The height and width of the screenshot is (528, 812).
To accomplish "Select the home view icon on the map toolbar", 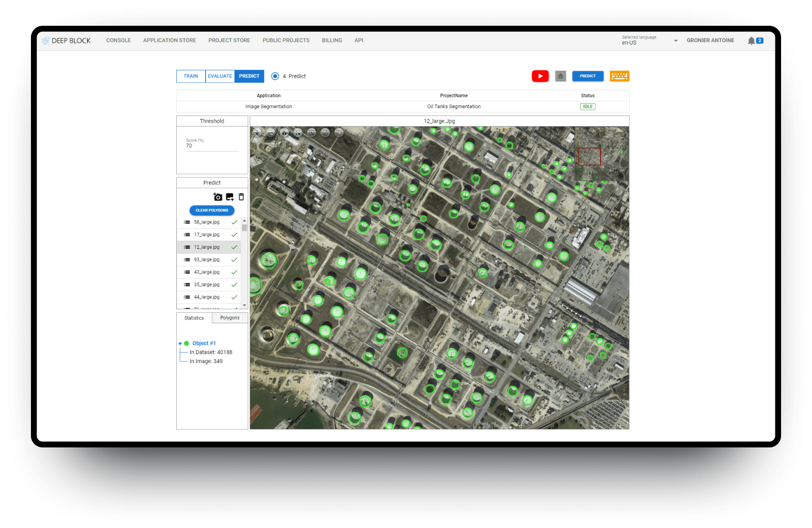I will pyautogui.click(x=284, y=133).
